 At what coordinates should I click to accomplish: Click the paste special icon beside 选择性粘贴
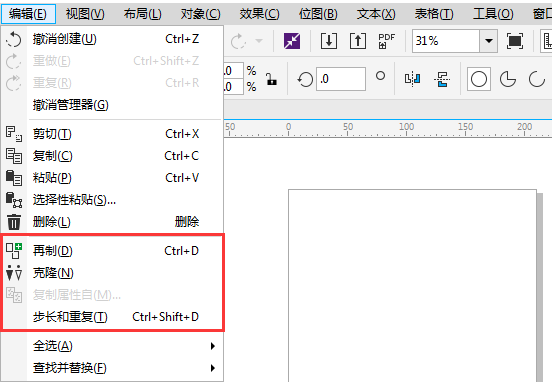[14, 200]
